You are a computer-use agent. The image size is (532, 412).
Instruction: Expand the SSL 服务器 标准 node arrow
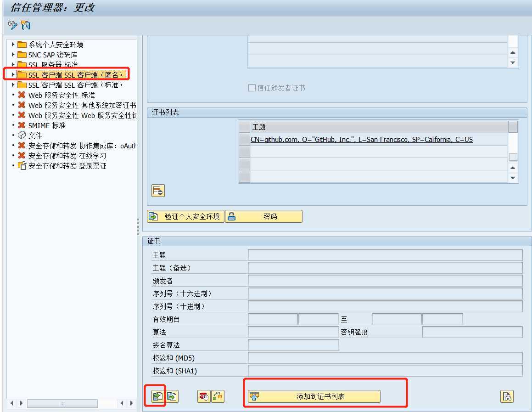click(13, 64)
